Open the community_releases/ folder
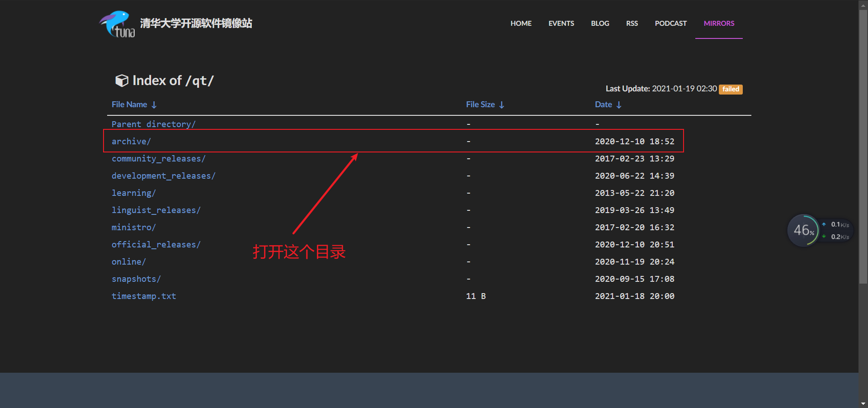This screenshot has width=868, height=408. point(159,158)
